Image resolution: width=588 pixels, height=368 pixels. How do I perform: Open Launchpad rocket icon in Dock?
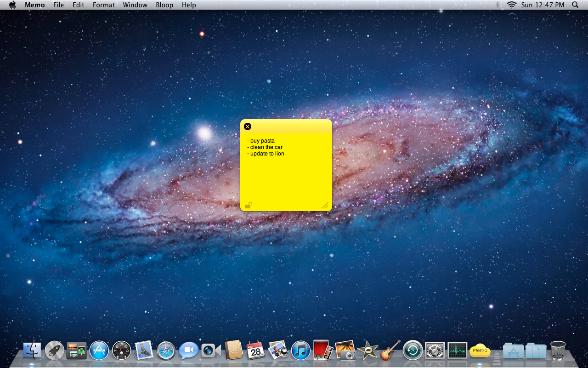click(x=55, y=351)
